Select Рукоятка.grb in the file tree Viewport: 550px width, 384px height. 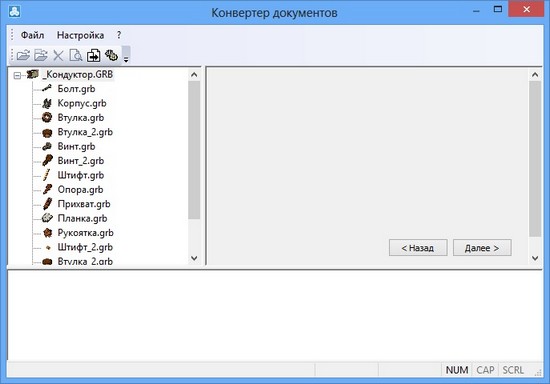85,233
